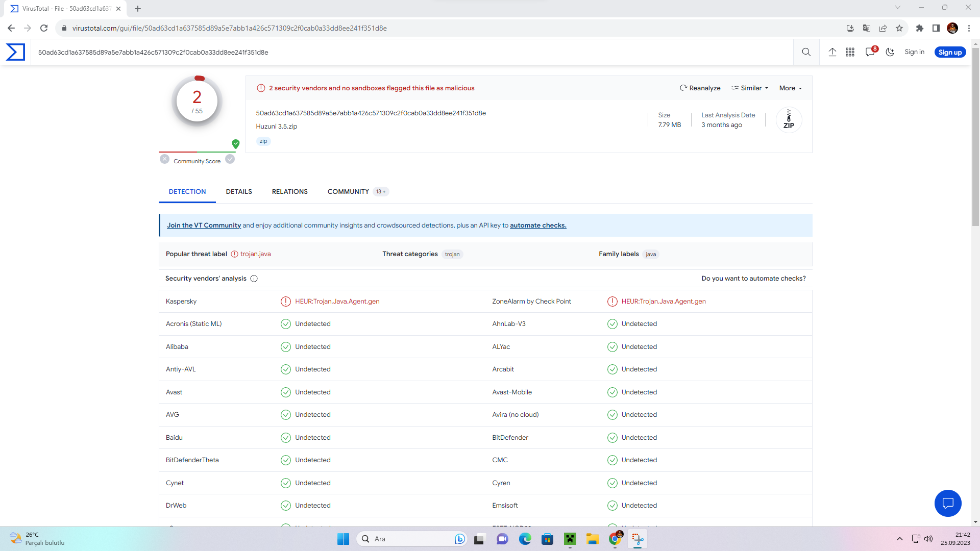980x551 pixels.
Task: Open a new browser tab
Action: coord(138,9)
